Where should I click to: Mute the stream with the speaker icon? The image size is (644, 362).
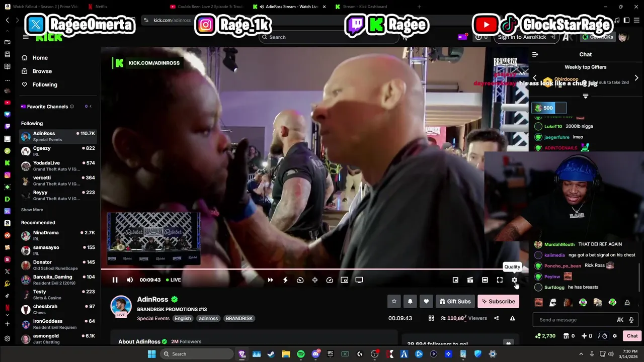[130, 280]
